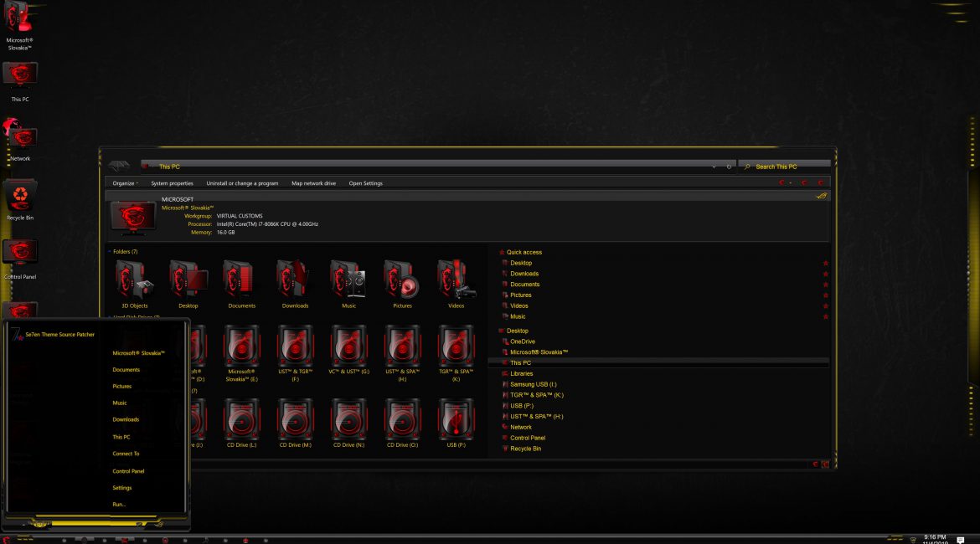Open Control Panel from the Start menu
980x544 pixels.
pos(128,471)
